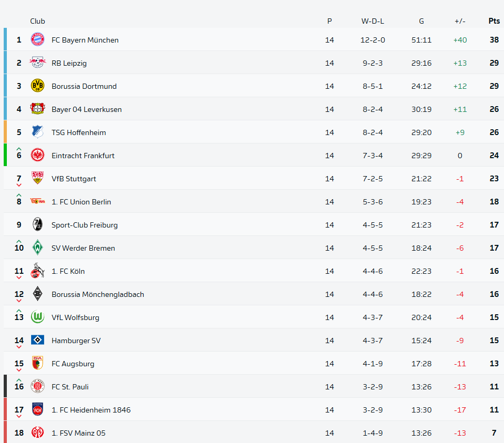
Task: Click the 1. FSV Mainz 05 logo
Action: pos(37,433)
